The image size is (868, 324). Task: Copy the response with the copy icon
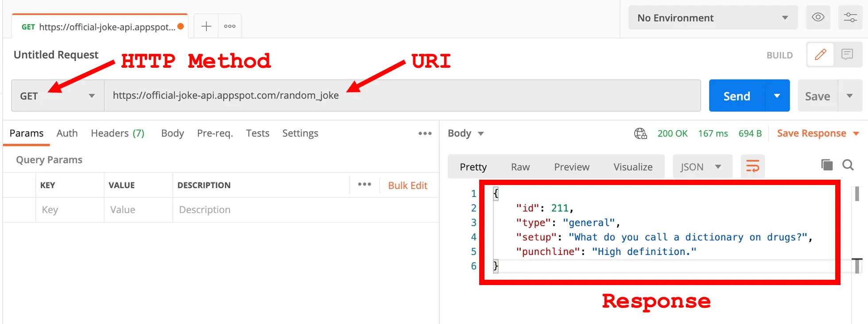(x=827, y=165)
